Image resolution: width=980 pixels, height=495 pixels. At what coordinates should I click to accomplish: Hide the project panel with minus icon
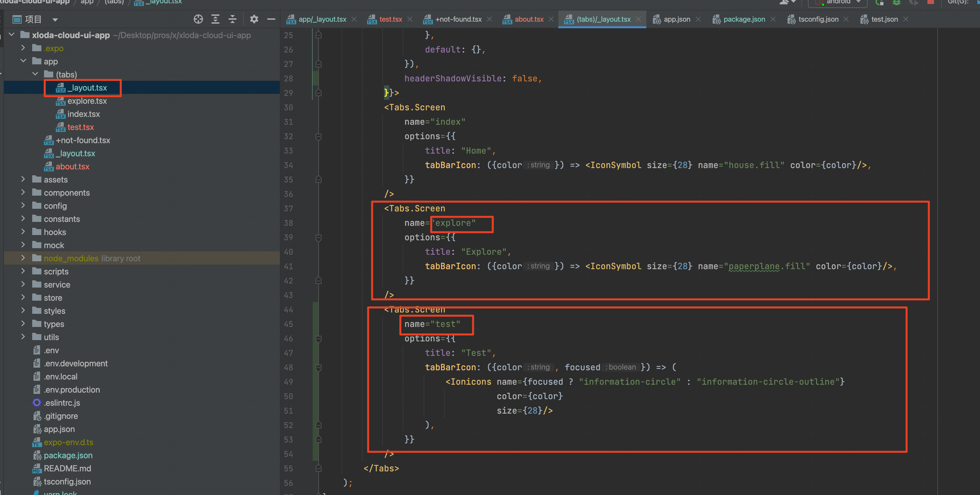(271, 19)
